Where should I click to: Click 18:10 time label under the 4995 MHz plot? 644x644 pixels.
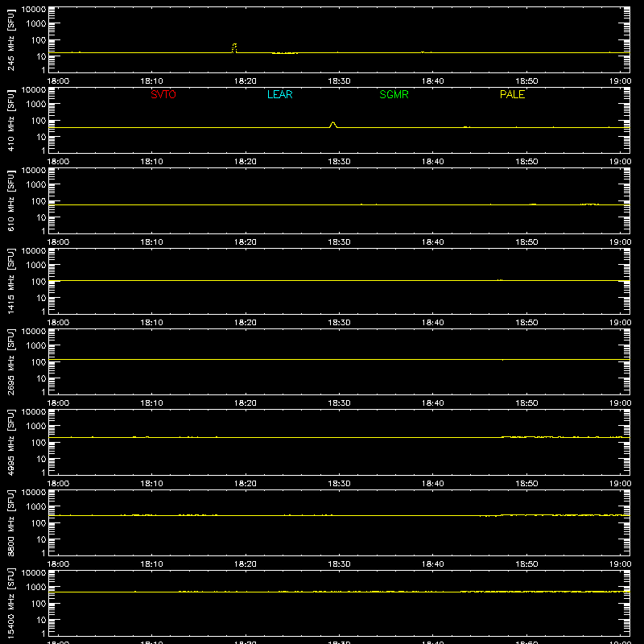[151, 484]
